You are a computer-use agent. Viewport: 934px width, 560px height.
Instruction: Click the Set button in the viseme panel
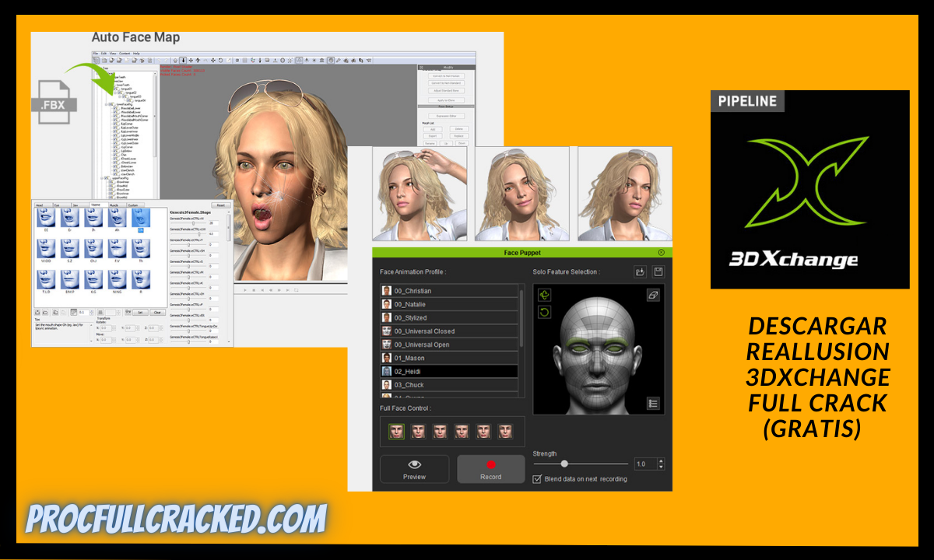pos(140,313)
